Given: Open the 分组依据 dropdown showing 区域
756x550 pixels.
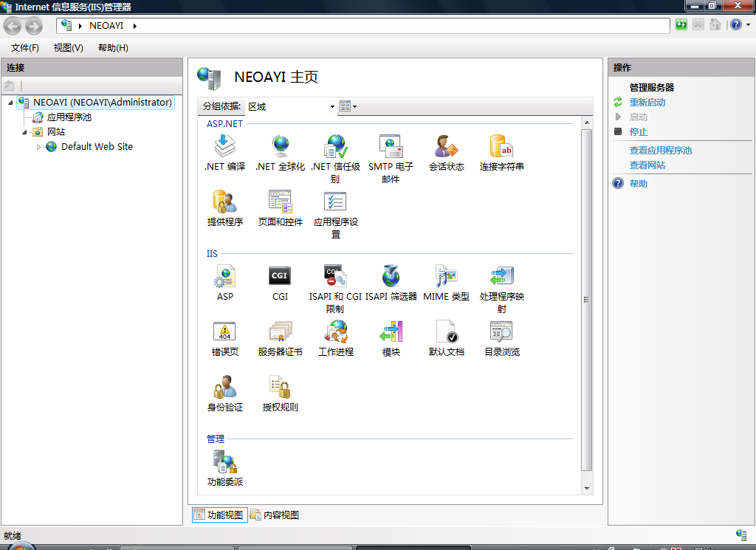Looking at the screenshot, I should click(x=291, y=106).
